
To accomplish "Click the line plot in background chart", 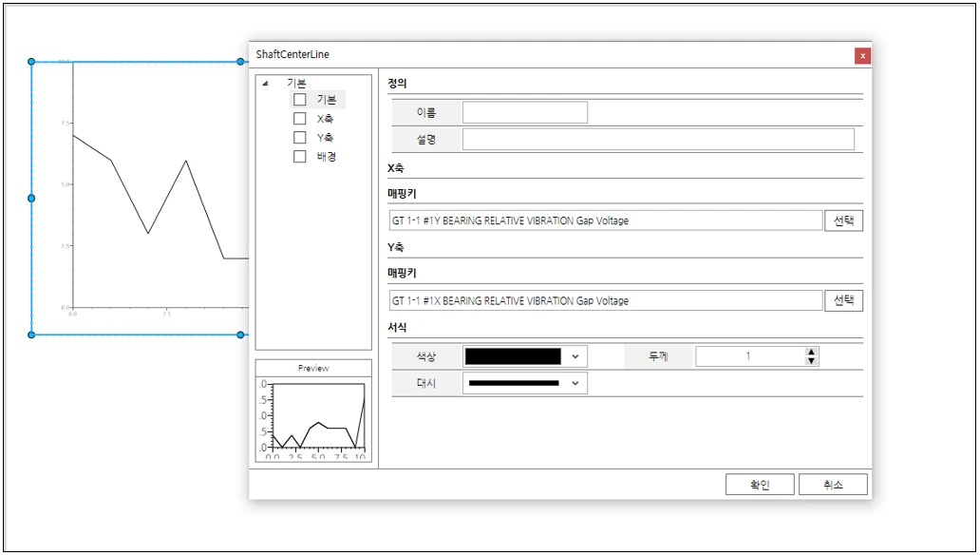I will 160,197.
